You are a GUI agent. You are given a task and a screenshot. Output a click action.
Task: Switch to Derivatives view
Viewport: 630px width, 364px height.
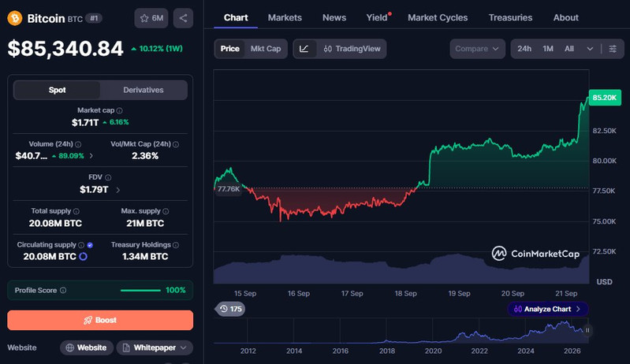point(144,90)
